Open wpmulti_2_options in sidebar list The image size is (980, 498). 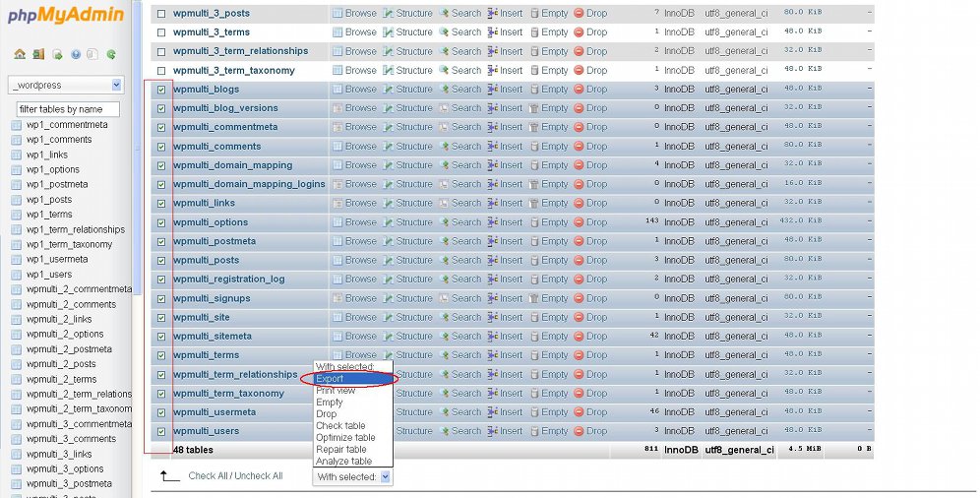click(65, 335)
